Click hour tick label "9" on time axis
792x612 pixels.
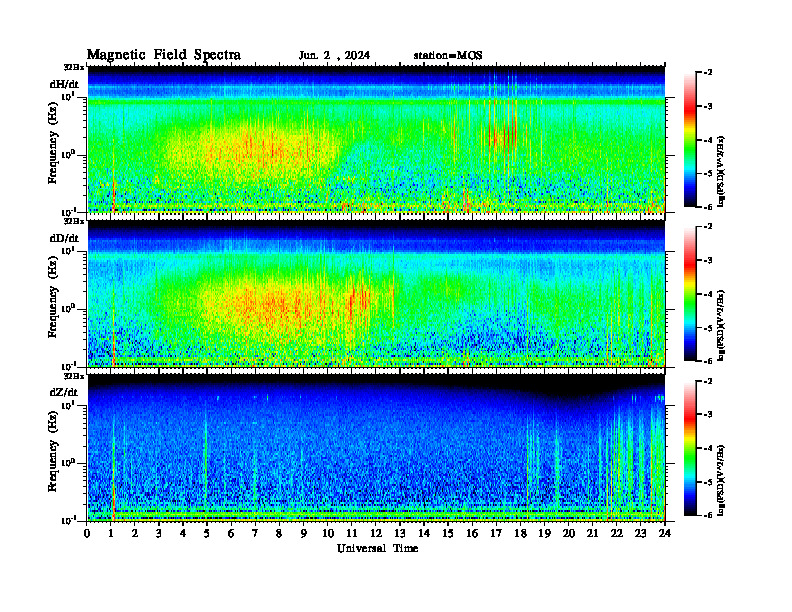pos(303,534)
